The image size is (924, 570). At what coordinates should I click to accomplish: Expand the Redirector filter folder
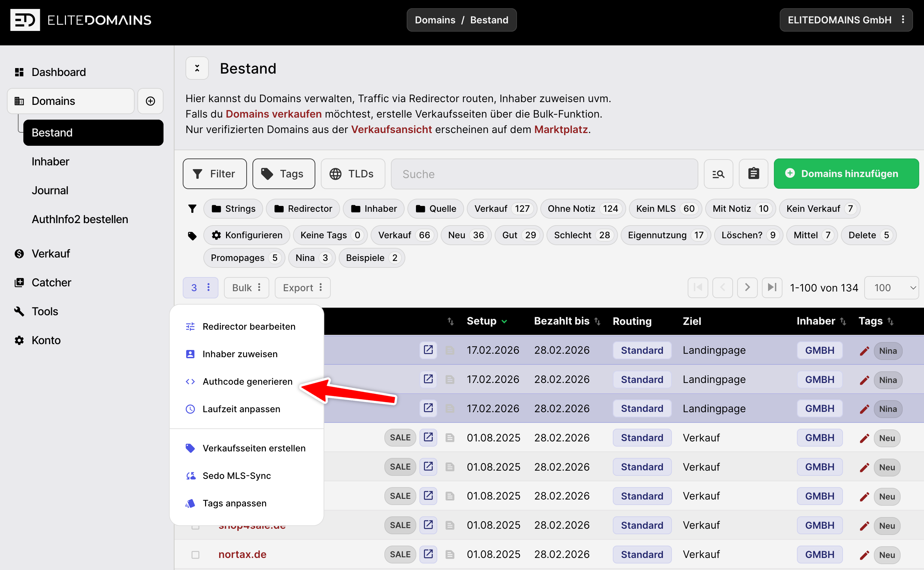tap(303, 209)
